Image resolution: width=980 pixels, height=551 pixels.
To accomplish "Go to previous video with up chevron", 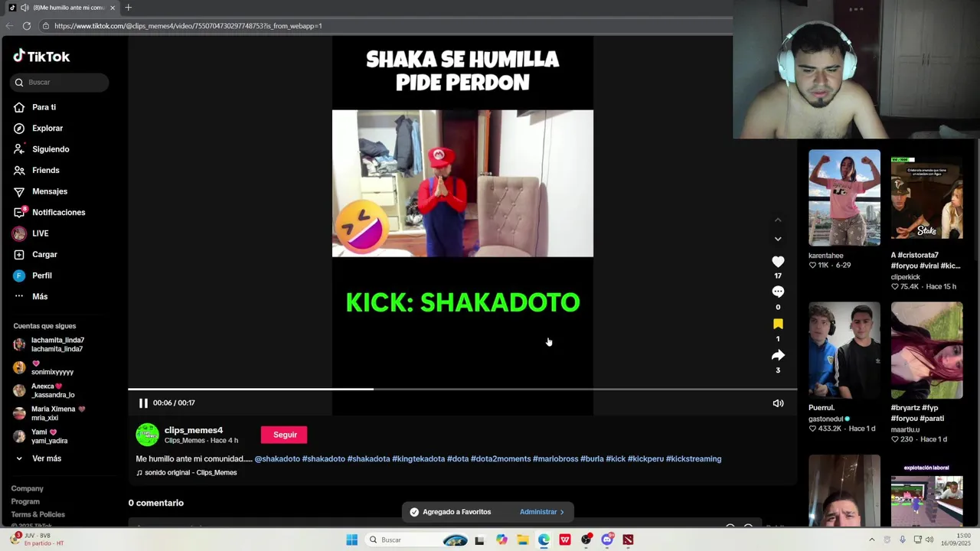I will tap(778, 220).
